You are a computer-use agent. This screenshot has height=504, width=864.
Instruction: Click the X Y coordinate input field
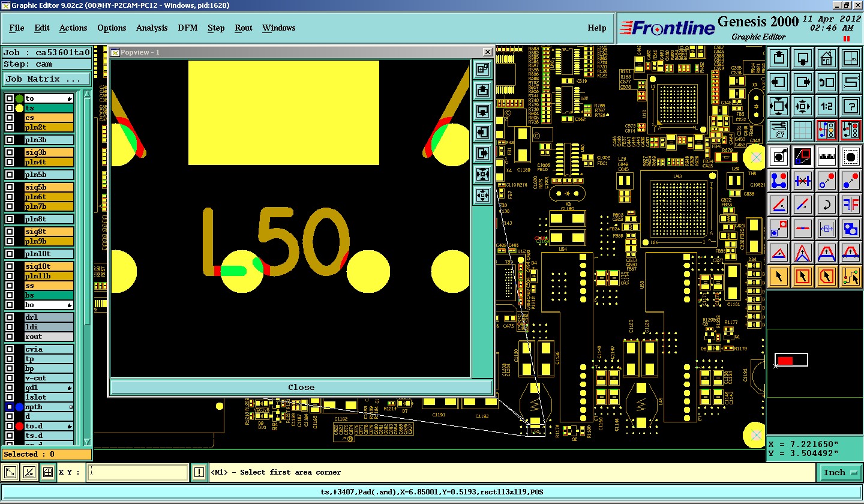[138, 473]
